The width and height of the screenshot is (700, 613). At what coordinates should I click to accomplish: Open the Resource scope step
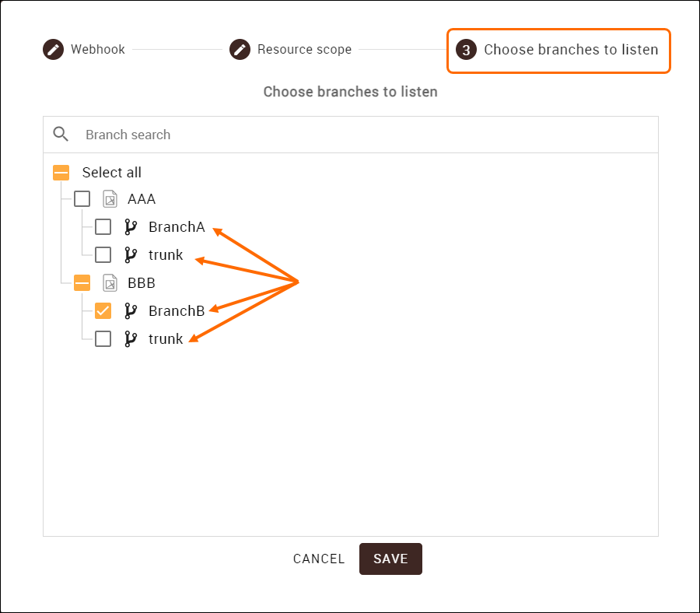coord(304,50)
